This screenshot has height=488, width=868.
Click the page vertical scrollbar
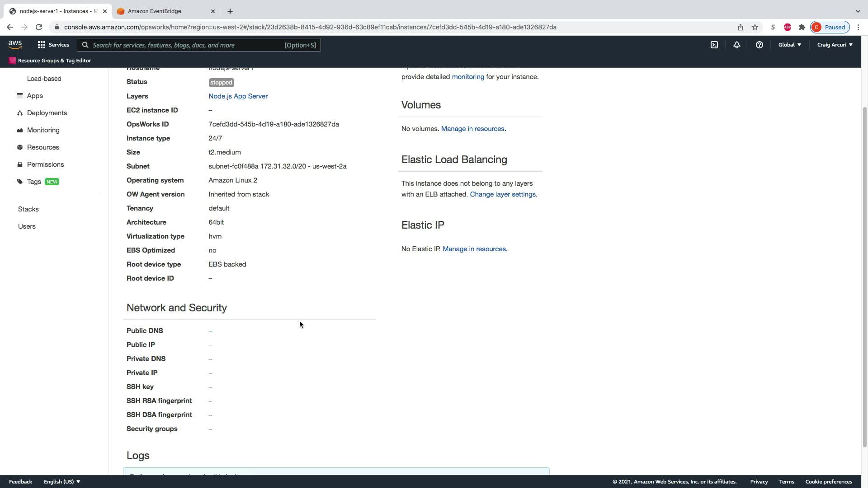[864, 271]
